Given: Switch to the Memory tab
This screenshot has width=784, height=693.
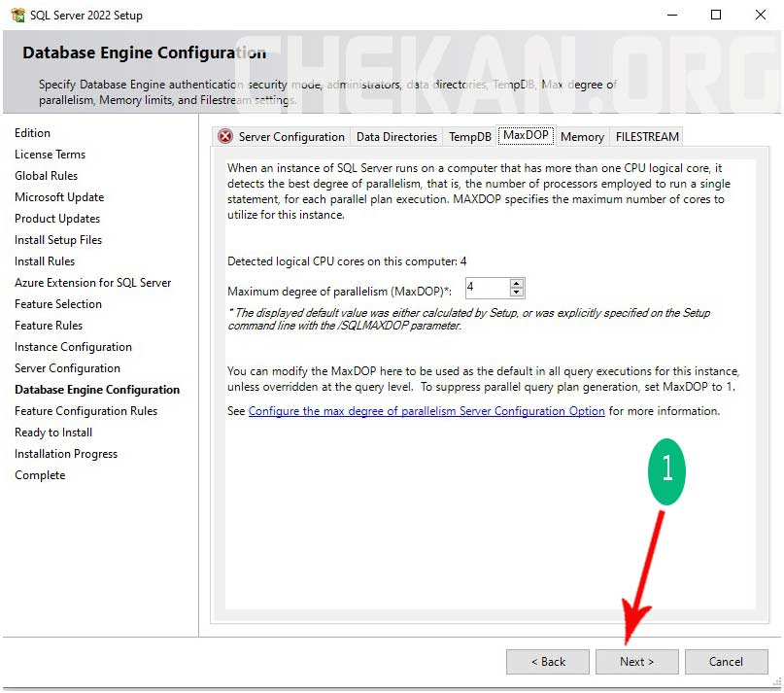Looking at the screenshot, I should pos(582,137).
